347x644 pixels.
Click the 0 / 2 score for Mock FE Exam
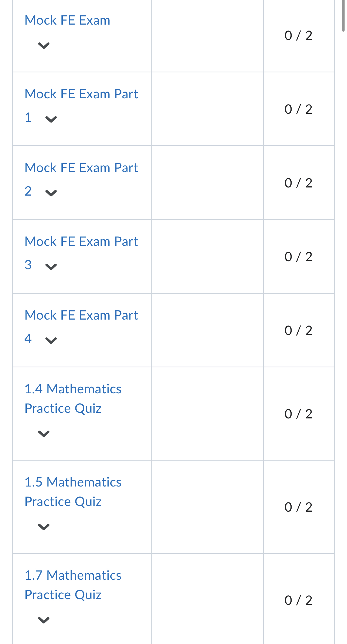pos(298,36)
